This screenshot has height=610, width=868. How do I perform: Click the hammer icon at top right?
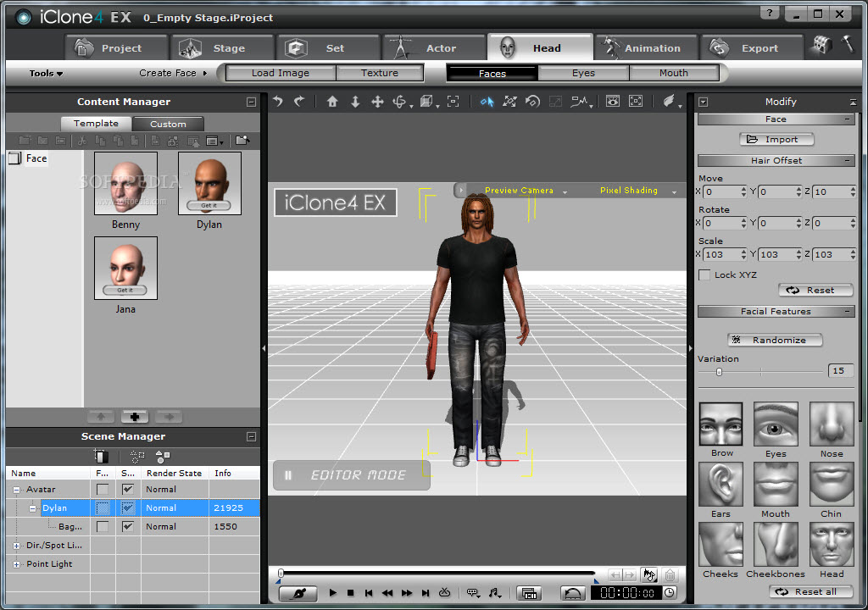[x=847, y=44]
